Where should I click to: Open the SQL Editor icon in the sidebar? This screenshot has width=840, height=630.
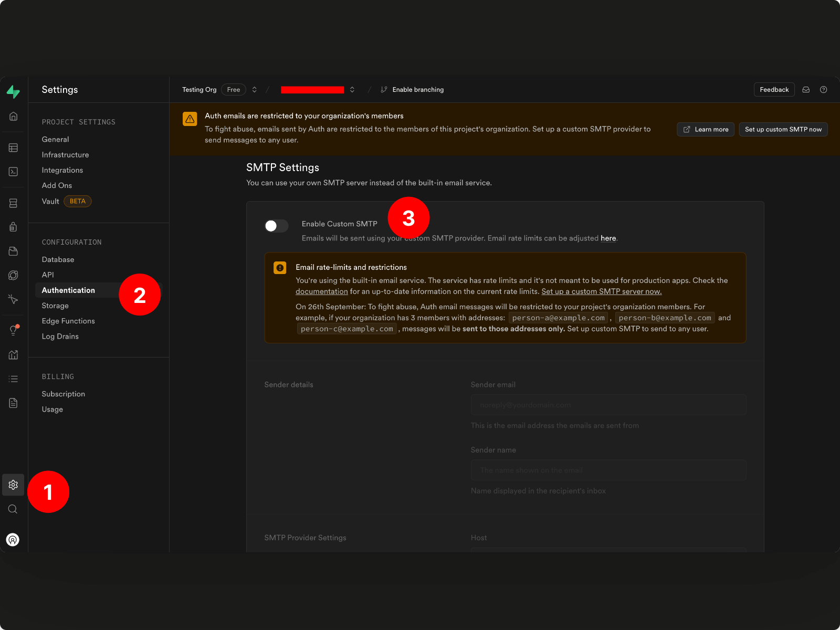(x=13, y=172)
